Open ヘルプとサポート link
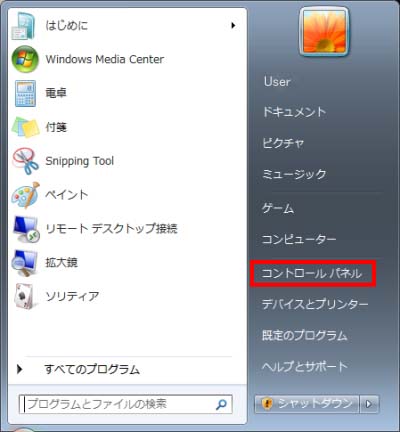400x432 pixels. [x=305, y=367]
